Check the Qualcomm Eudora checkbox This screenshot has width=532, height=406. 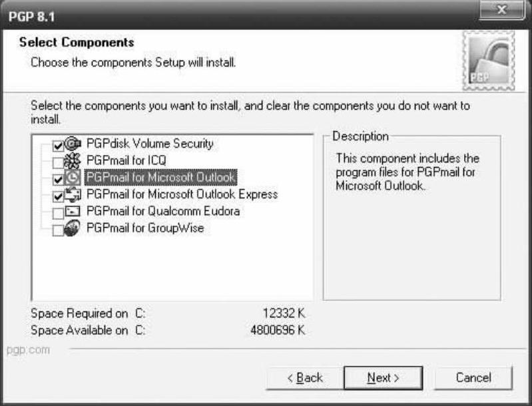pos(58,214)
